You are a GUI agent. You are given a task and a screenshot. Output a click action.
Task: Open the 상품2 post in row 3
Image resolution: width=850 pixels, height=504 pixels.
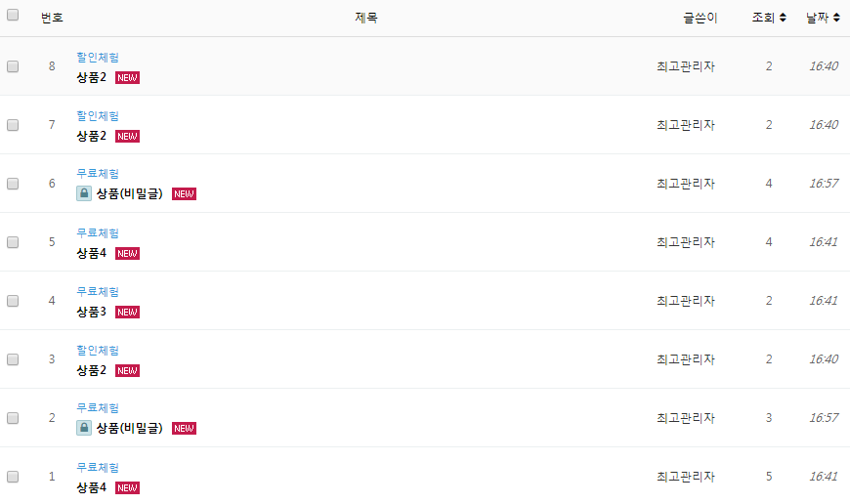[91, 370]
